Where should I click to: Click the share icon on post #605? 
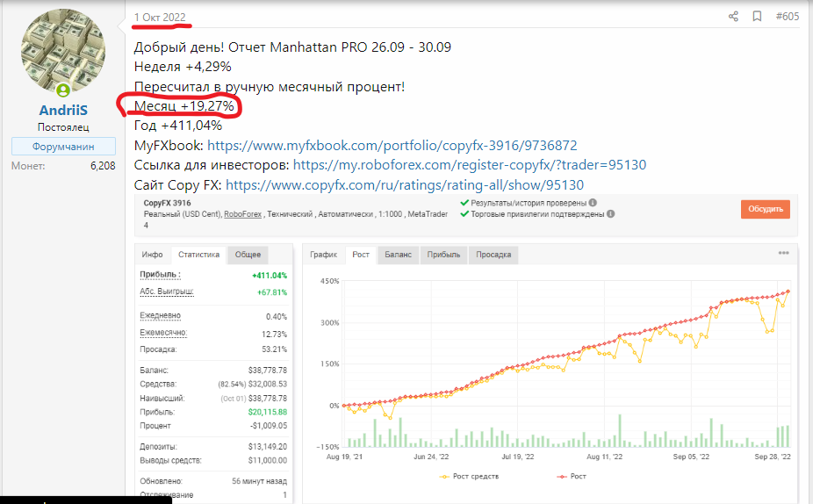click(733, 17)
